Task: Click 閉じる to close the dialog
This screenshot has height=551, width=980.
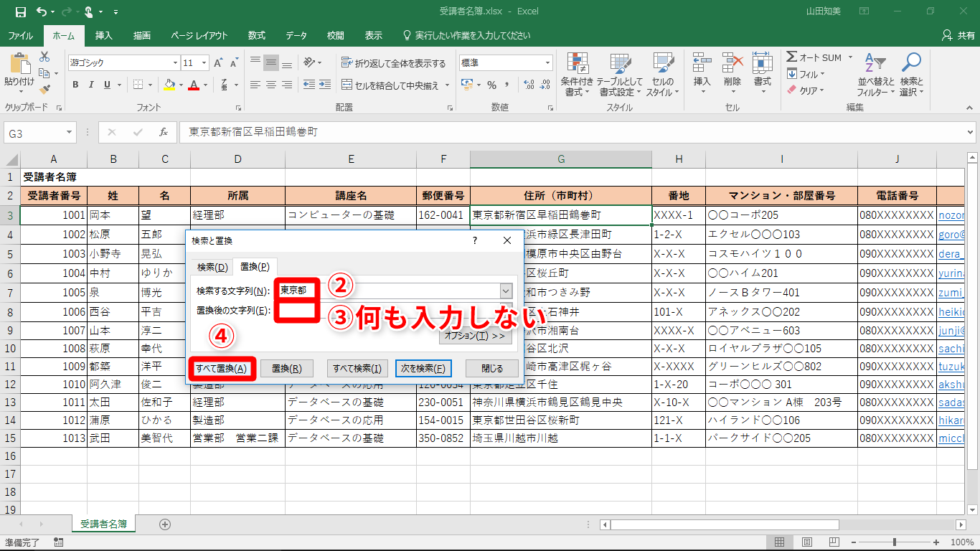Action: [492, 369]
